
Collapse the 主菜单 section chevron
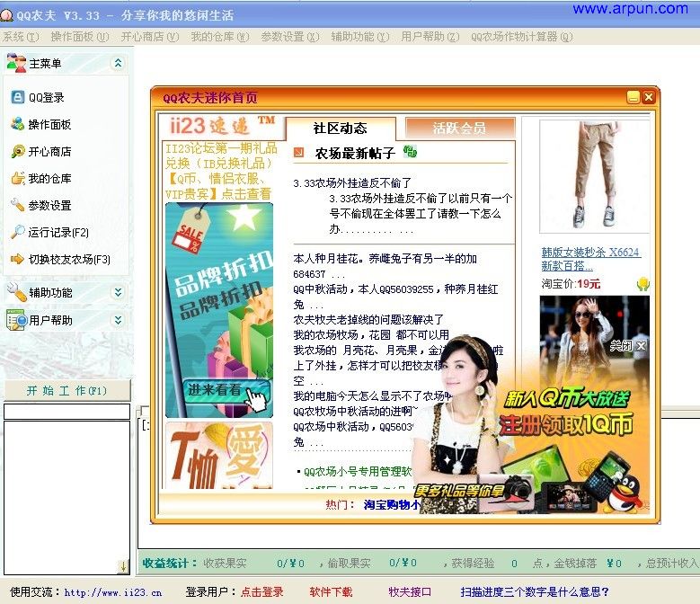(x=118, y=63)
